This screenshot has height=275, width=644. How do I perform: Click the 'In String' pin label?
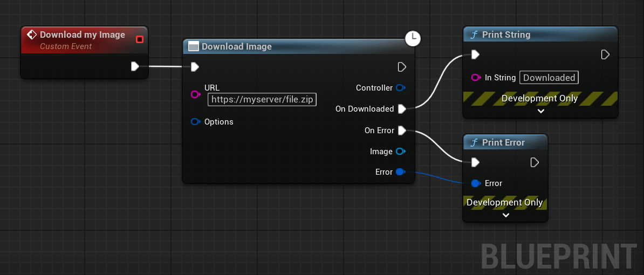500,78
